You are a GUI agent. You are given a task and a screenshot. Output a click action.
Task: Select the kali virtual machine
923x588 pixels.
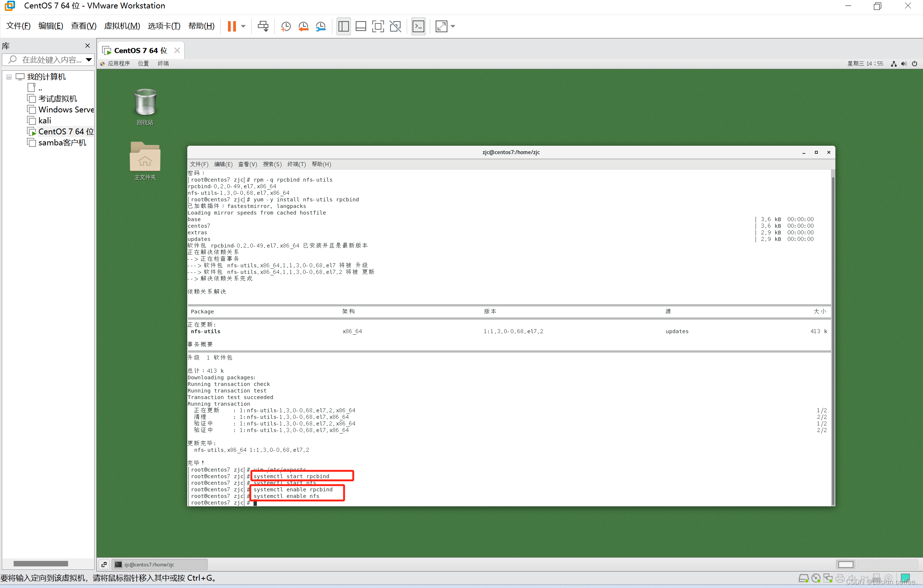click(44, 121)
